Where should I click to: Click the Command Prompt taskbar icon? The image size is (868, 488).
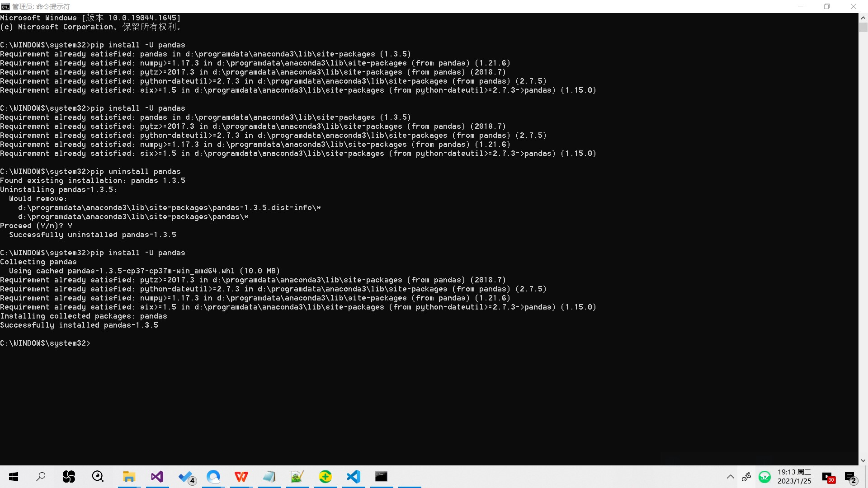point(381,477)
